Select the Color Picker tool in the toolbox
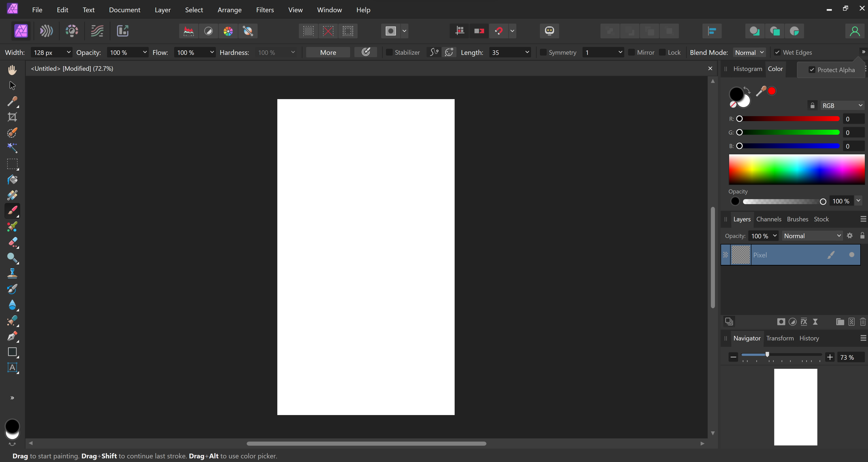The height and width of the screenshot is (462, 868). click(x=12, y=101)
